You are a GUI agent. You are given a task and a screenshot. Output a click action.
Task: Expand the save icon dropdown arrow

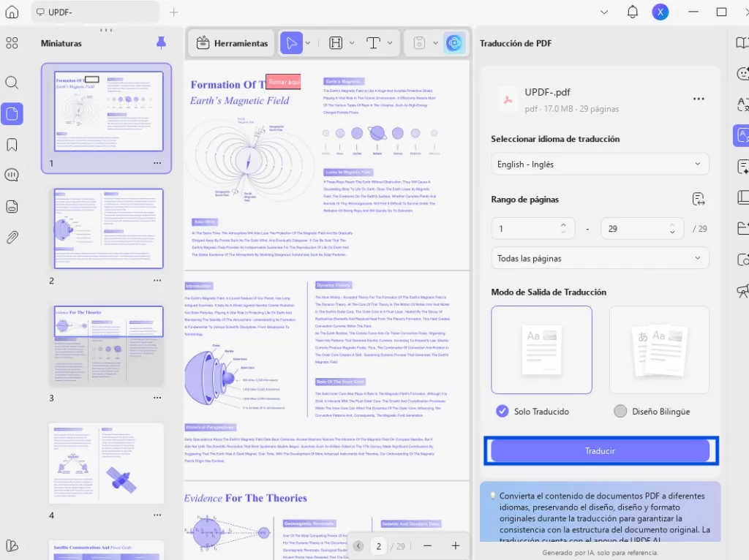(x=435, y=43)
